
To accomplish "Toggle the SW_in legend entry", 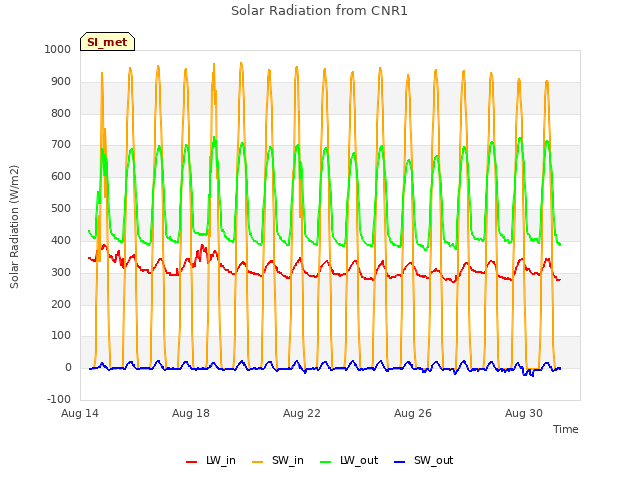I will pos(278,460).
